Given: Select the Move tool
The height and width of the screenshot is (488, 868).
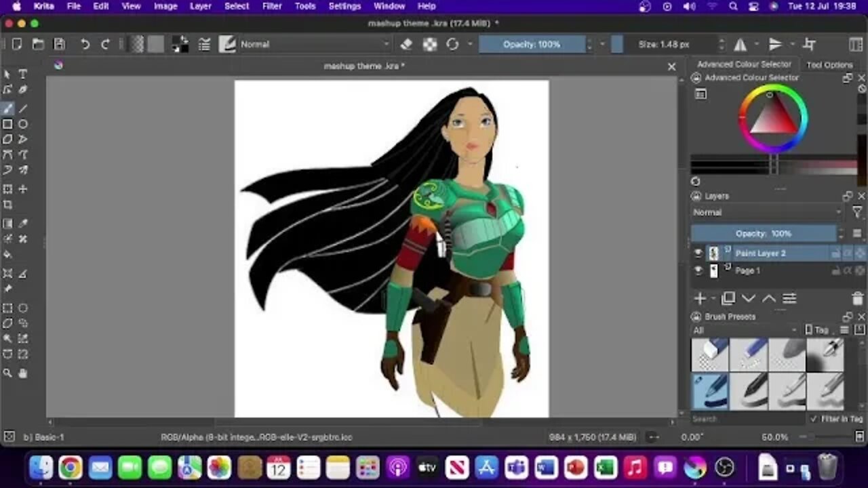Looking at the screenshot, I should 23,189.
